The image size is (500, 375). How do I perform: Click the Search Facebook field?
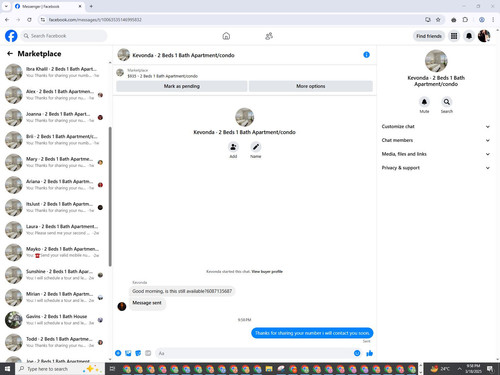(x=64, y=36)
